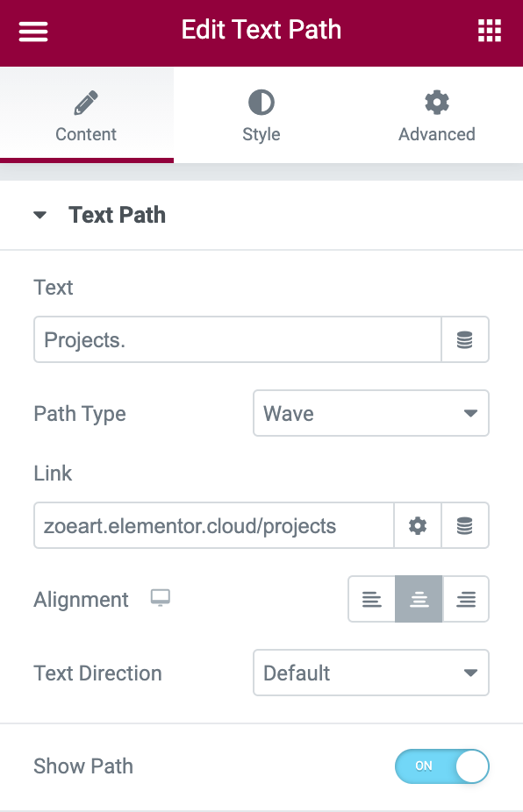Click dynamic tags icon in Text field
The image size is (523, 812).
click(x=465, y=339)
